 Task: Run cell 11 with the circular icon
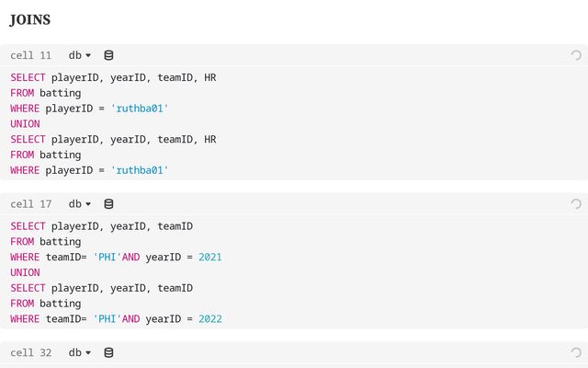(x=576, y=55)
